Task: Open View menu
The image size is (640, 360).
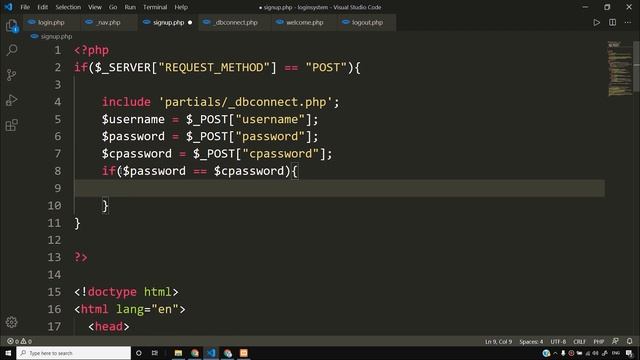Action: tap(95, 7)
